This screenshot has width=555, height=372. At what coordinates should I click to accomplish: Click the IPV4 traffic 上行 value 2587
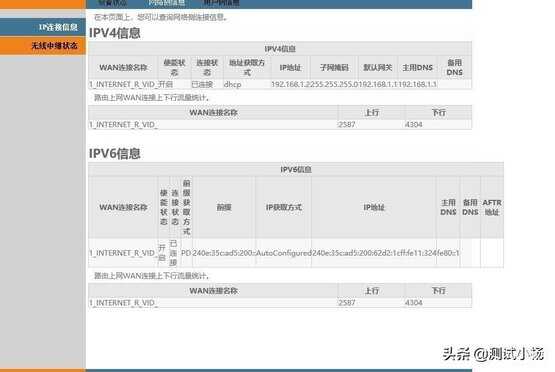point(347,125)
